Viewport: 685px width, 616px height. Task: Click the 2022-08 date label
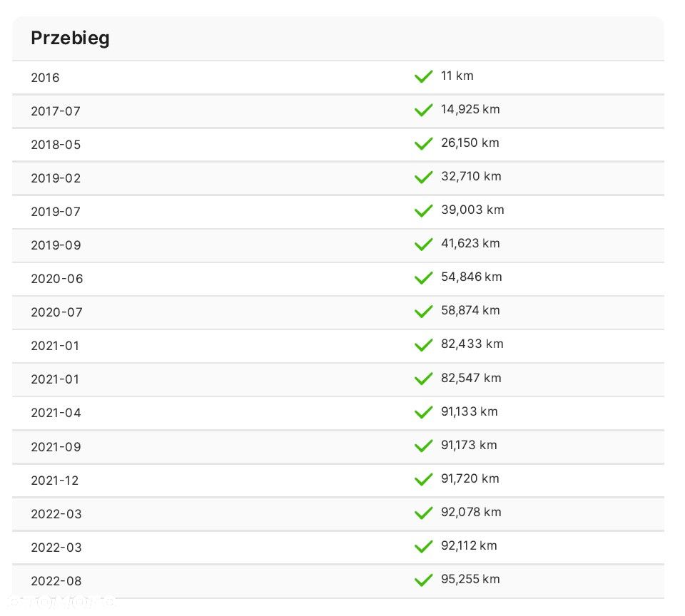point(56,581)
